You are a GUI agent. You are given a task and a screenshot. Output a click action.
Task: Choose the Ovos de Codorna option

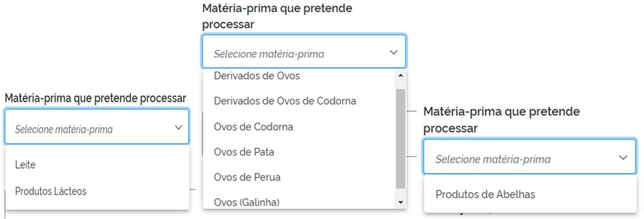[x=253, y=127]
